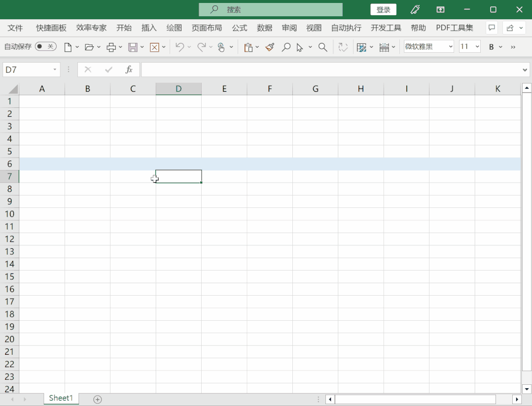Click the touch mode hand icon
The image size is (532, 406).
tap(221, 47)
